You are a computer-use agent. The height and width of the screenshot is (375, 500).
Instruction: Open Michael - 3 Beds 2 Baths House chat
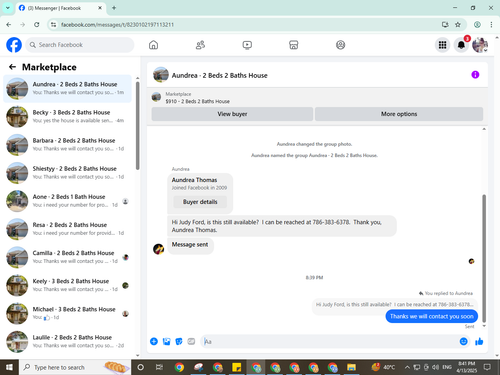[x=68, y=313]
